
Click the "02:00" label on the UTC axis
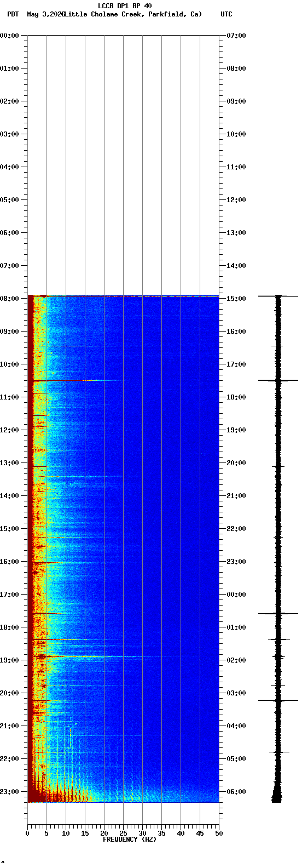236,660
